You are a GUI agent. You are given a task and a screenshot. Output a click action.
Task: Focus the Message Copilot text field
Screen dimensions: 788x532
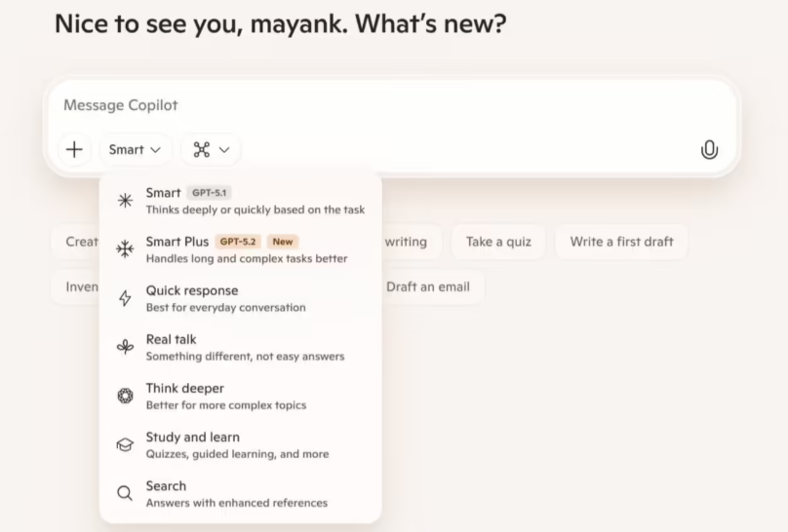(x=390, y=105)
